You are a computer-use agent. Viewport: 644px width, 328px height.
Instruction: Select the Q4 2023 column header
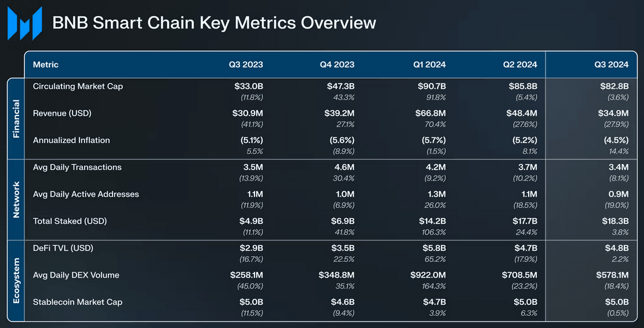click(337, 64)
